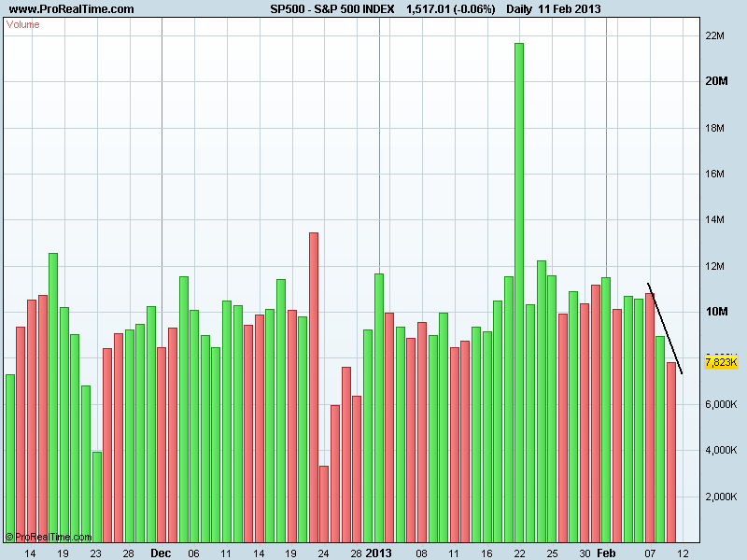Click the 12 label at the date axis end
Screen dimensions: 747x560
[683, 553]
